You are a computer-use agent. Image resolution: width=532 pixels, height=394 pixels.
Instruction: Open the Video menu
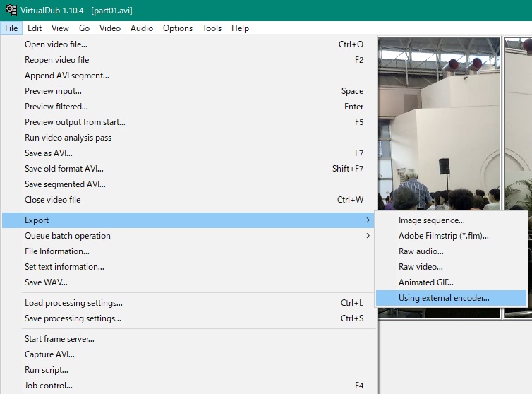click(110, 28)
